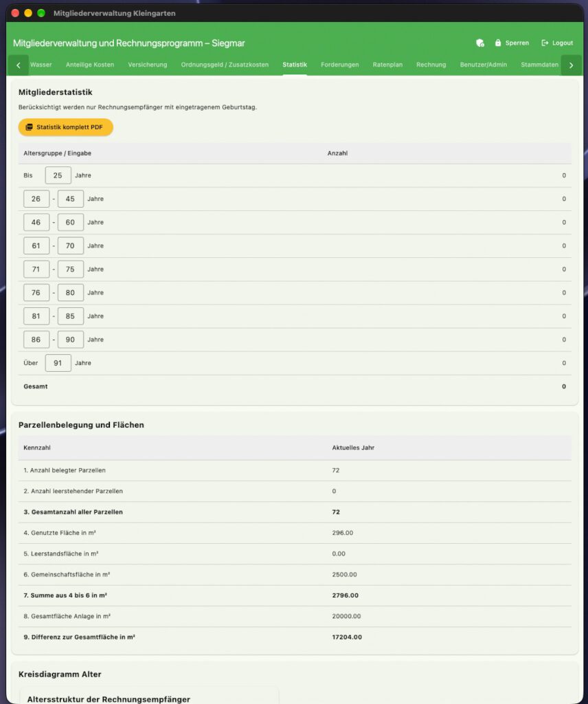Click row 1. Anzahl belegter Parzellen
The width and height of the screenshot is (588, 704).
(295, 470)
